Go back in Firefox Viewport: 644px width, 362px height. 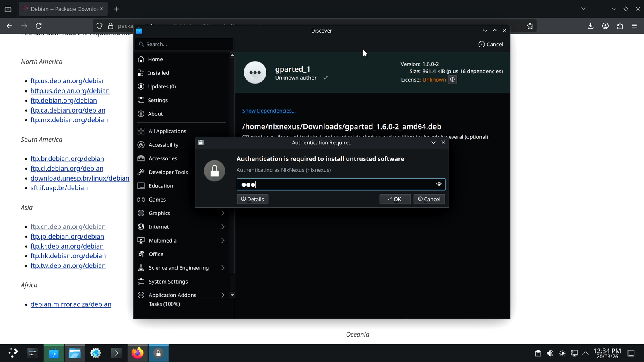pyautogui.click(x=10, y=26)
